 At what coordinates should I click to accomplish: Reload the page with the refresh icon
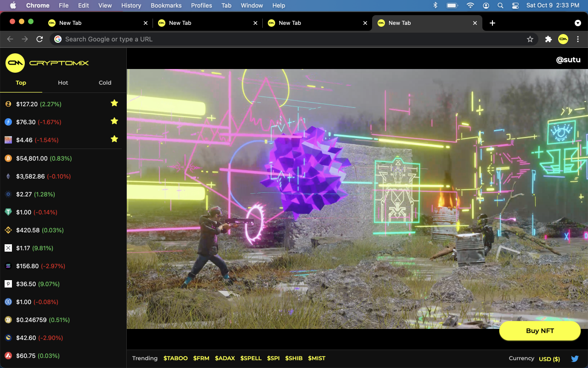click(40, 39)
